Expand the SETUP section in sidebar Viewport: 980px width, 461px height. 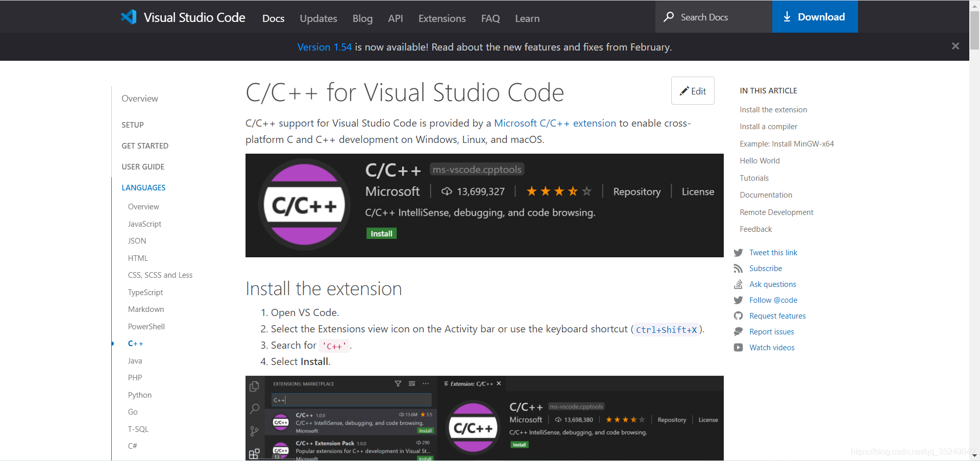pos(133,125)
